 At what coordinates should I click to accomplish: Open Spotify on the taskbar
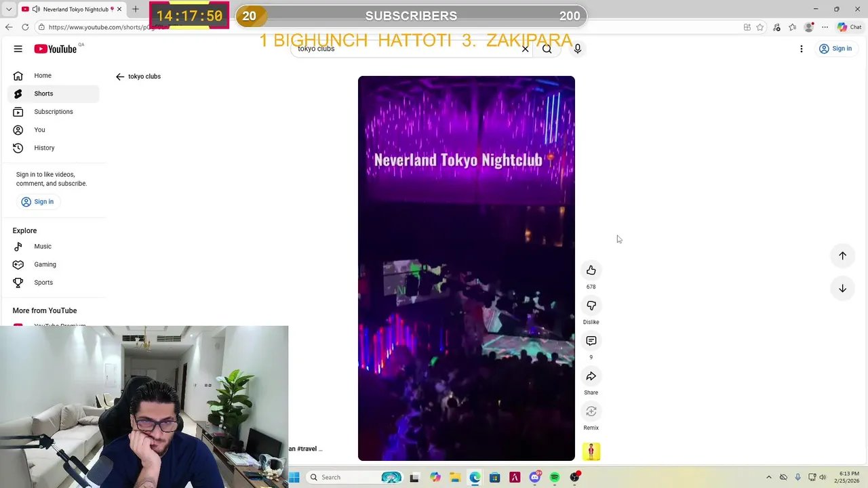click(555, 477)
